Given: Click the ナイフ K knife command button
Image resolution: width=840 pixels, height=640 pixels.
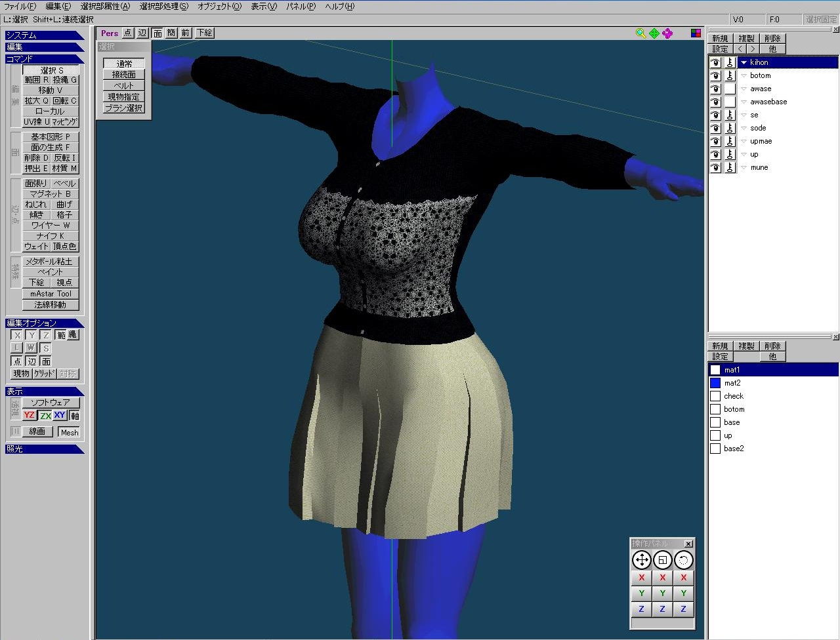Looking at the screenshot, I should click(51, 236).
